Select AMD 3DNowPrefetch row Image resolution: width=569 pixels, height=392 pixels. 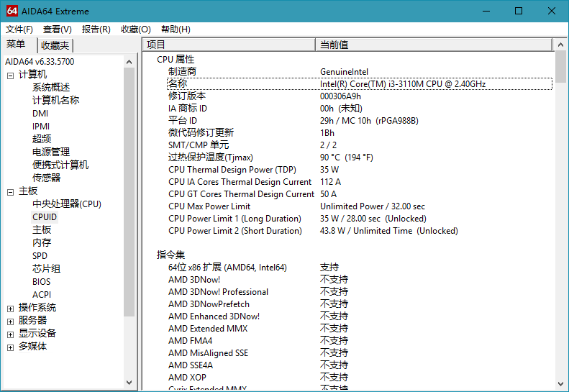pos(359,304)
